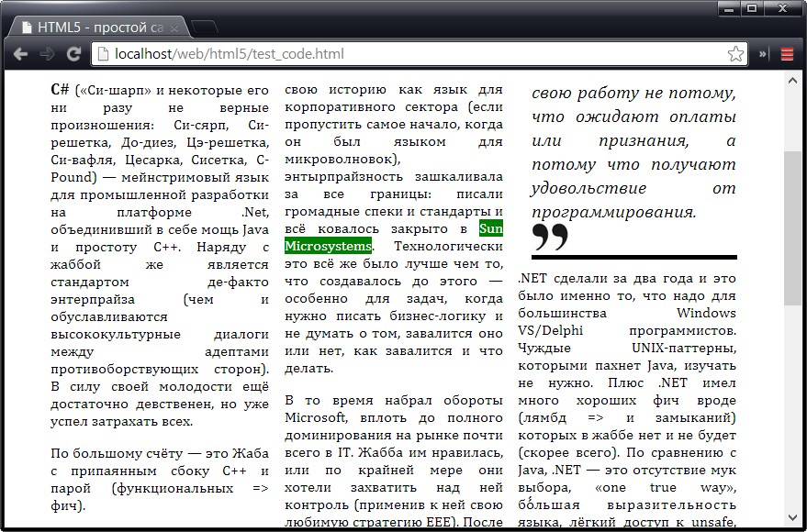Show hidden extensions via the chevron icon

tap(763, 53)
